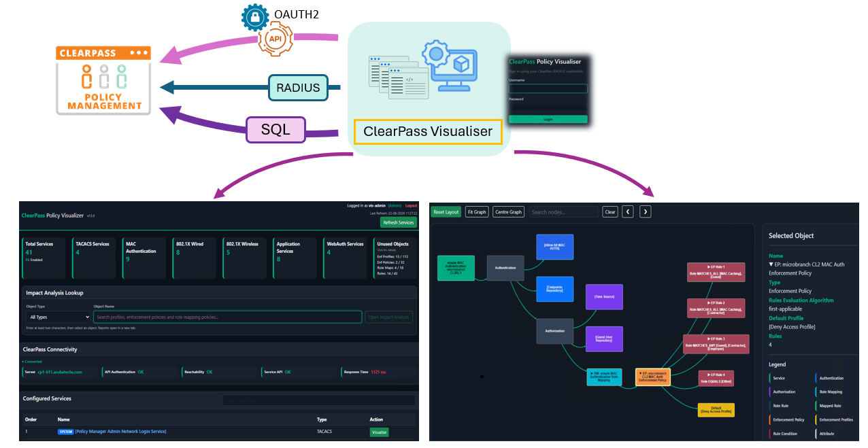Image resolution: width=868 pixels, height=448 pixels.
Task: Click the SYSTEM badge in services table
Action: click(x=65, y=432)
